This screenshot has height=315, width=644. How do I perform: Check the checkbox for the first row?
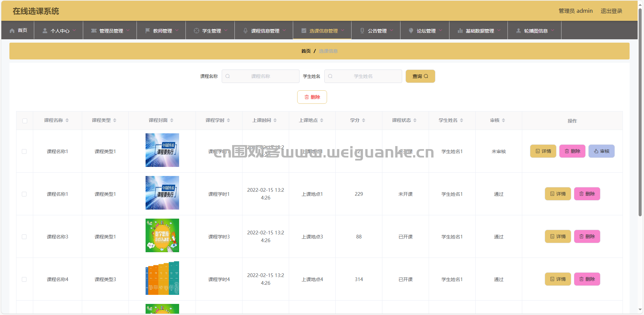pyautogui.click(x=24, y=151)
